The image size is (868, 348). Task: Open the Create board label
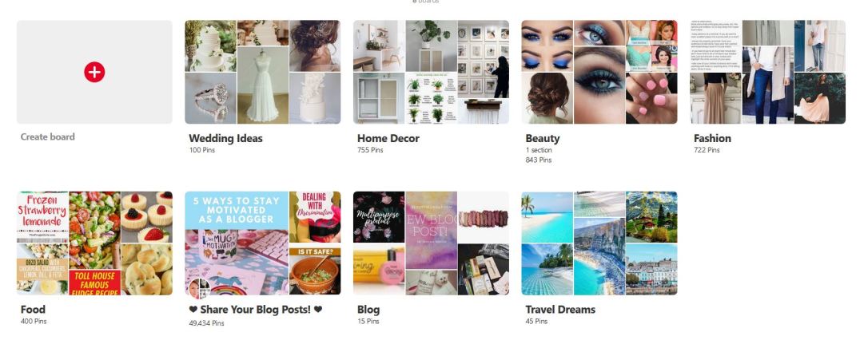click(48, 137)
